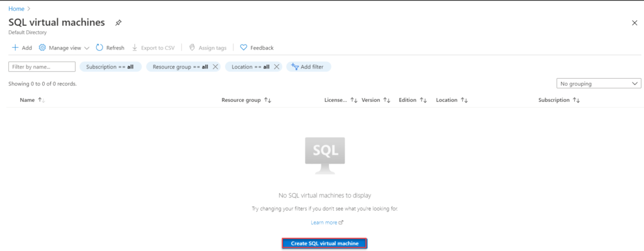Sort by License column header
Image resolution: width=644 pixels, height=251 pixels.
[341, 100]
